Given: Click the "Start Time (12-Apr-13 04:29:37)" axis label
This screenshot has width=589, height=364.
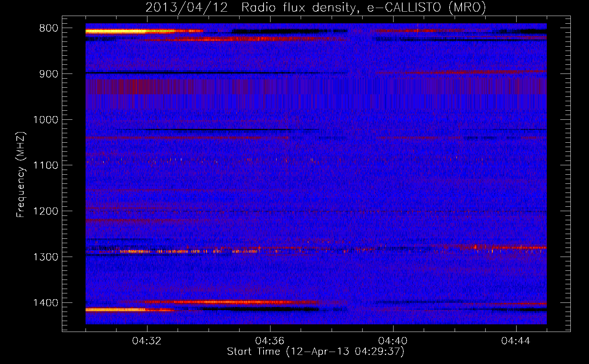Looking at the screenshot, I should coord(316,352).
